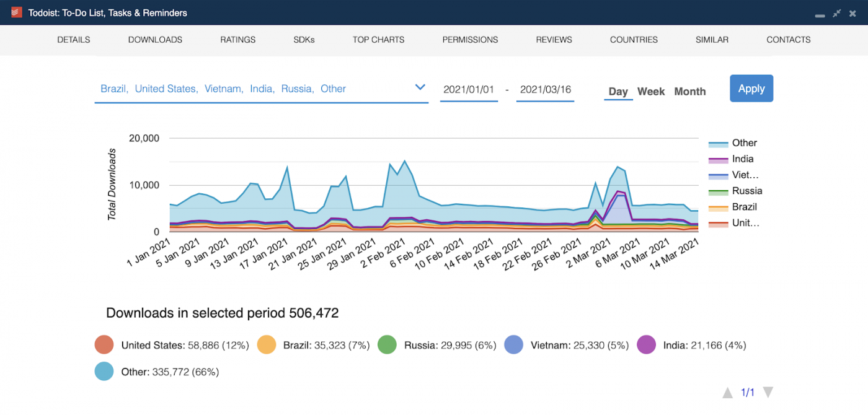Image resolution: width=868 pixels, height=415 pixels.
Task: Open the TOP CHARTS tab
Action: coord(378,40)
